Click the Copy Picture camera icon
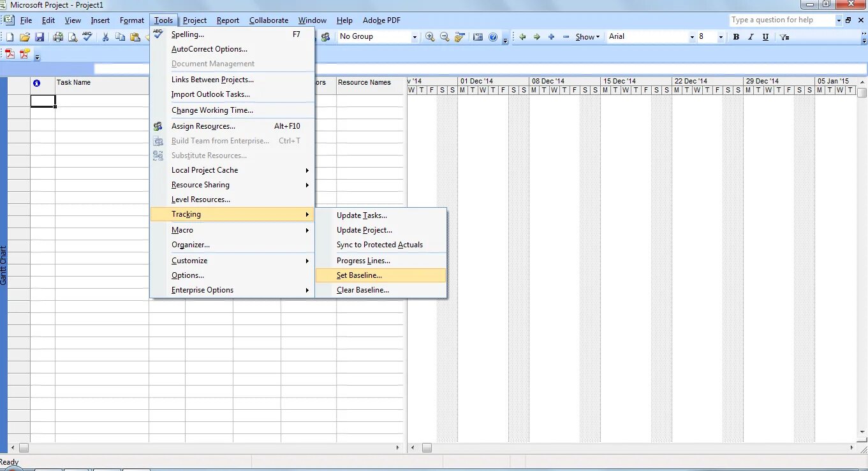 tap(478, 37)
